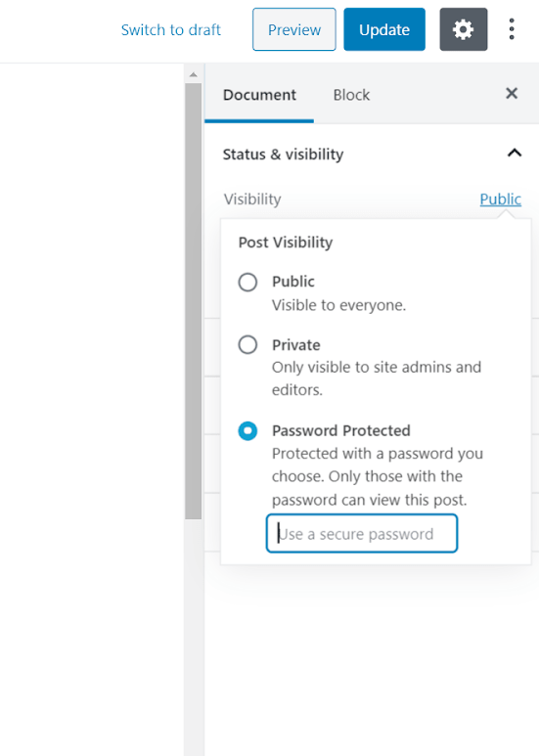Click the Preview button
Viewport: 539px width, 756px height.
pyautogui.click(x=294, y=29)
